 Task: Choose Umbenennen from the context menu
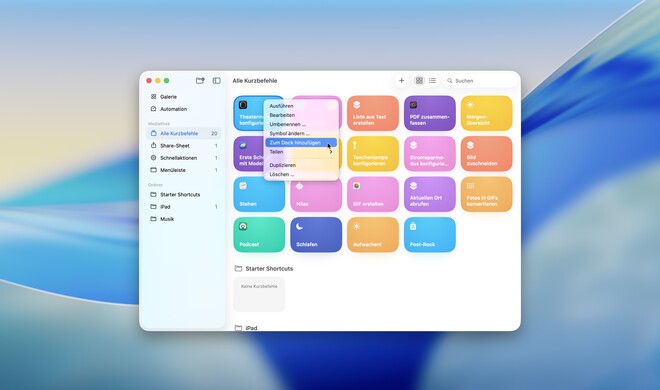click(301, 124)
